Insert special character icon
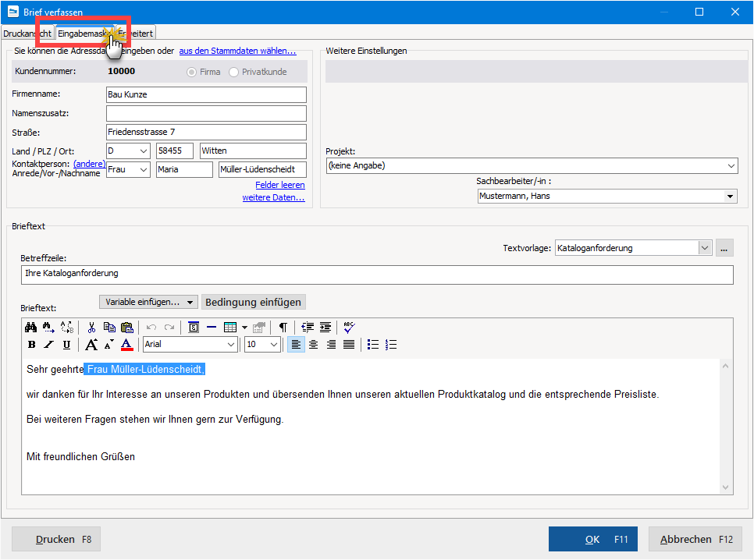This screenshot has height=560, width=754. click(x=194, y=328)
